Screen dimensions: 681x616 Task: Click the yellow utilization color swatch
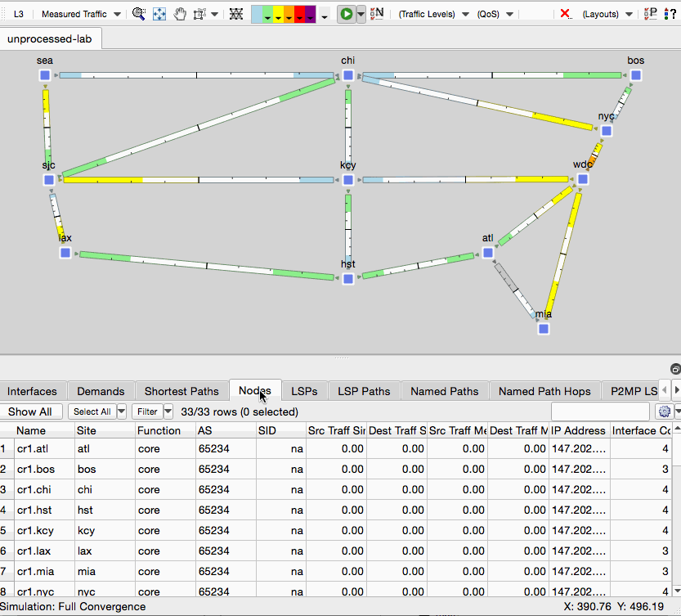pos(279,14)
